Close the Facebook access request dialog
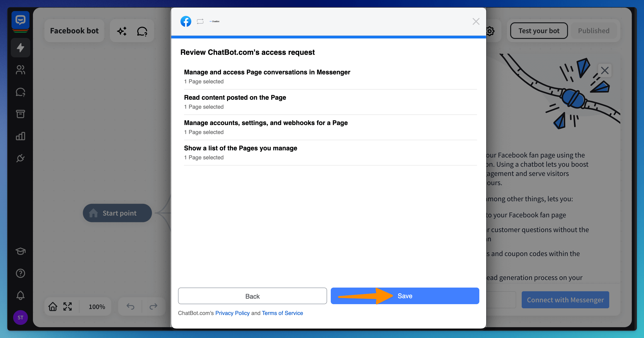Viewport: 644px width, 338px height. click(x=476, y=21)
